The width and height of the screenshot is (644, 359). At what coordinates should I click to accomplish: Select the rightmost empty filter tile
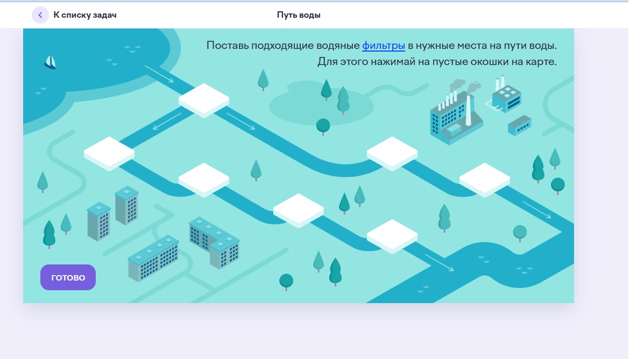(x=484, y=178)
